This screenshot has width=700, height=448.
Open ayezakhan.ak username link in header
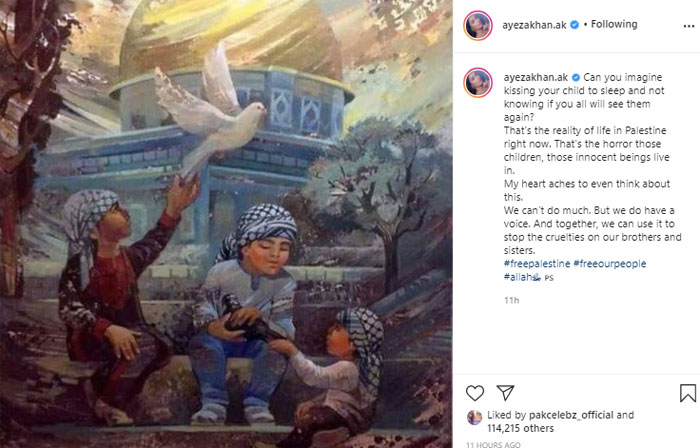534,25
